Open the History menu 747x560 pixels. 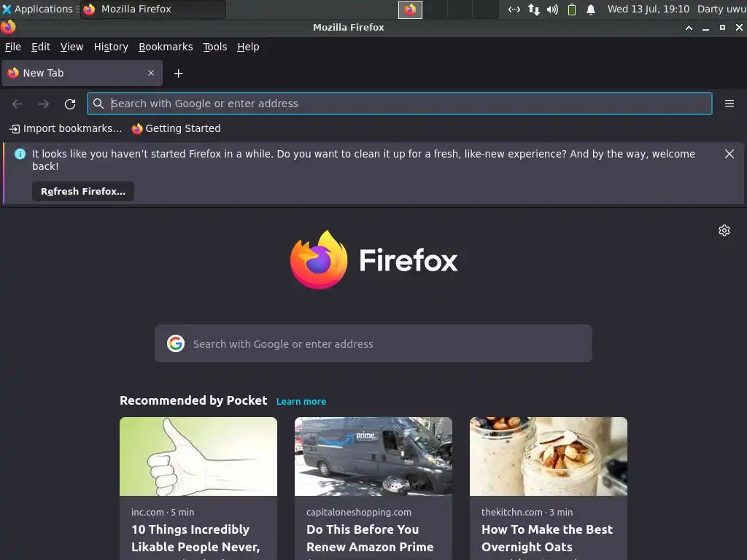pos(111,47)
